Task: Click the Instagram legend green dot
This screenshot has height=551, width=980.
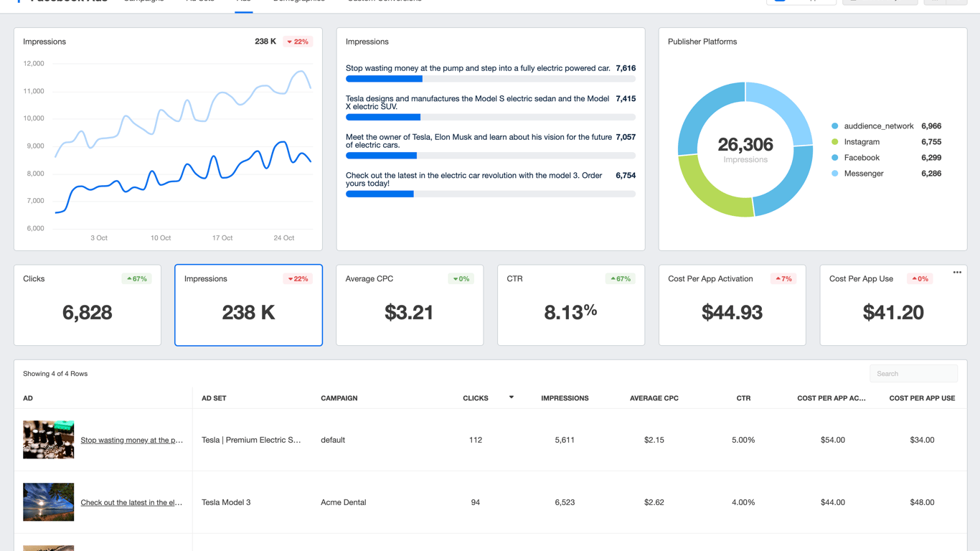Action: 834,142
